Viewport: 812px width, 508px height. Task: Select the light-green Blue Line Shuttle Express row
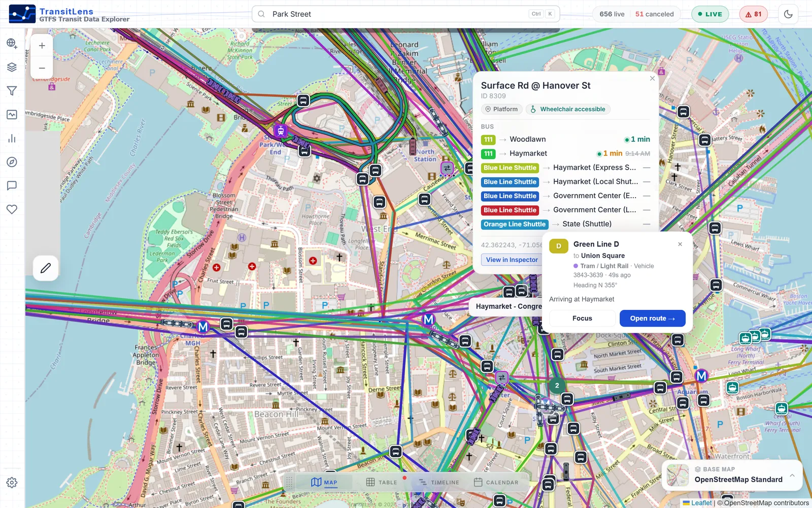tap(565, 168)
